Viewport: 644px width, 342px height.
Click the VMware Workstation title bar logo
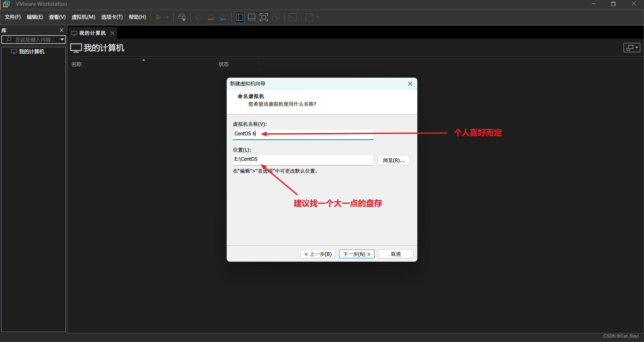(x=6, y=4)
